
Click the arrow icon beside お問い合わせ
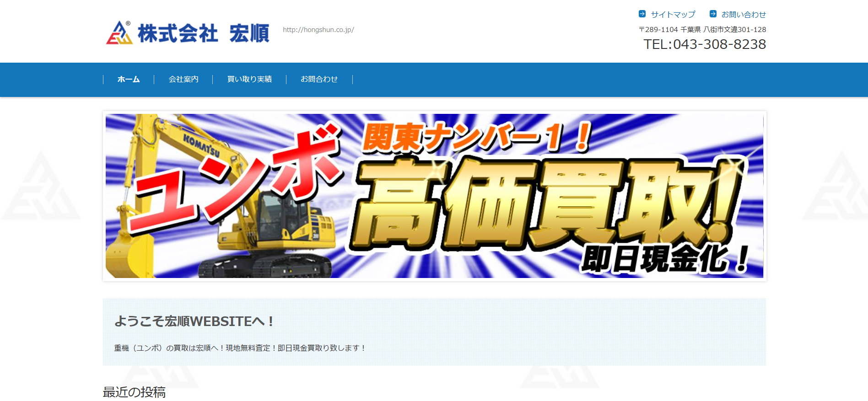point(713,14)
